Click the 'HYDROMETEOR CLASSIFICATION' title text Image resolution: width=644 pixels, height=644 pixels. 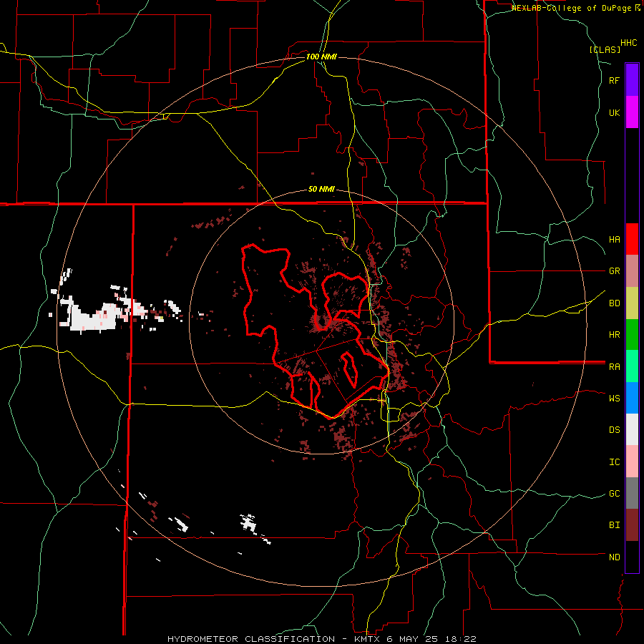click(251, 639)
